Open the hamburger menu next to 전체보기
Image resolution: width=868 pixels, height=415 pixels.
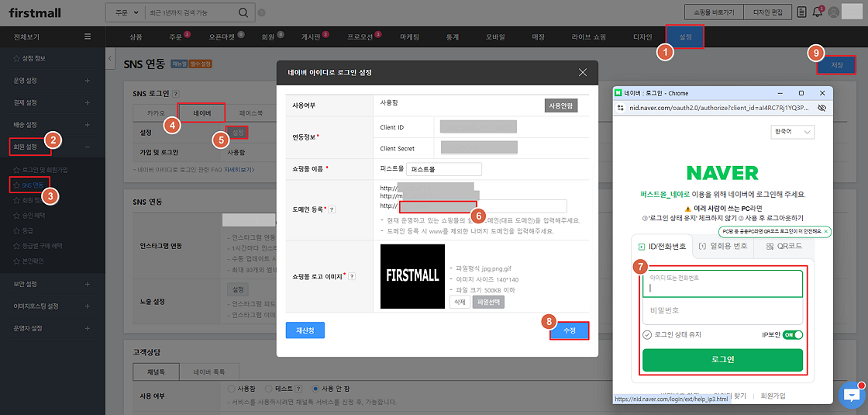pyautogui.click(x=88, y=37)
